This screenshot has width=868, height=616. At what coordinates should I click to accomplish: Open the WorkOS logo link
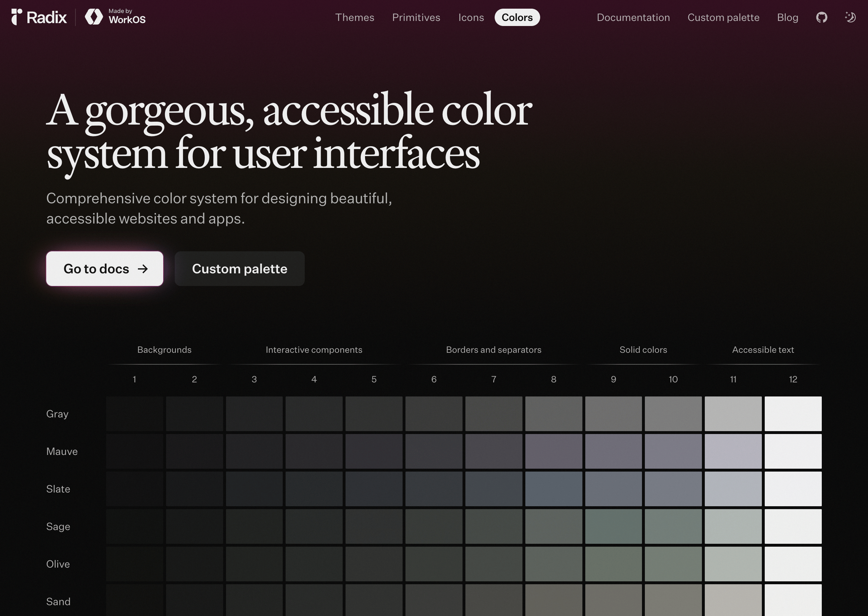(x=115, y=17)
